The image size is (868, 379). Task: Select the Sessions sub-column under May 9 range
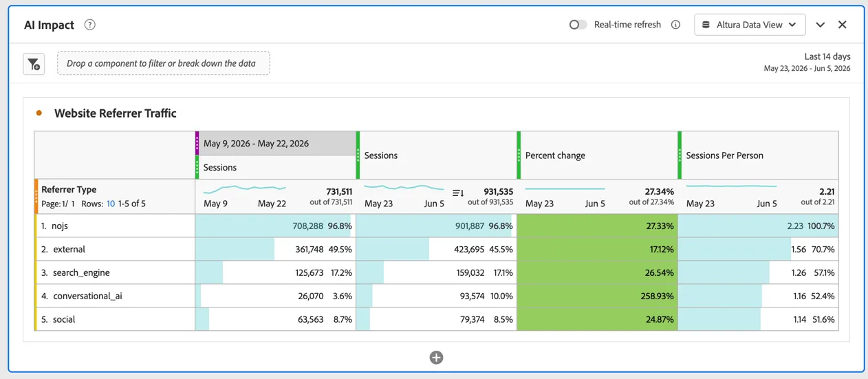pos(277,167)
